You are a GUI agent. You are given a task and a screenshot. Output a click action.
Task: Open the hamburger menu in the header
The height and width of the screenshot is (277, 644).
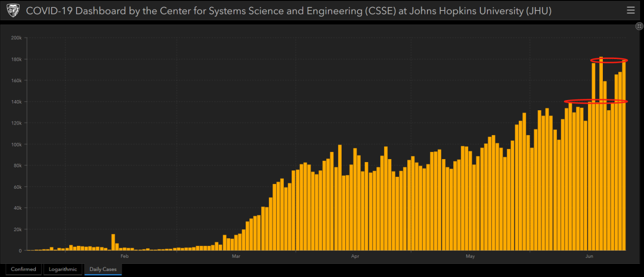[x=630, y=11]
